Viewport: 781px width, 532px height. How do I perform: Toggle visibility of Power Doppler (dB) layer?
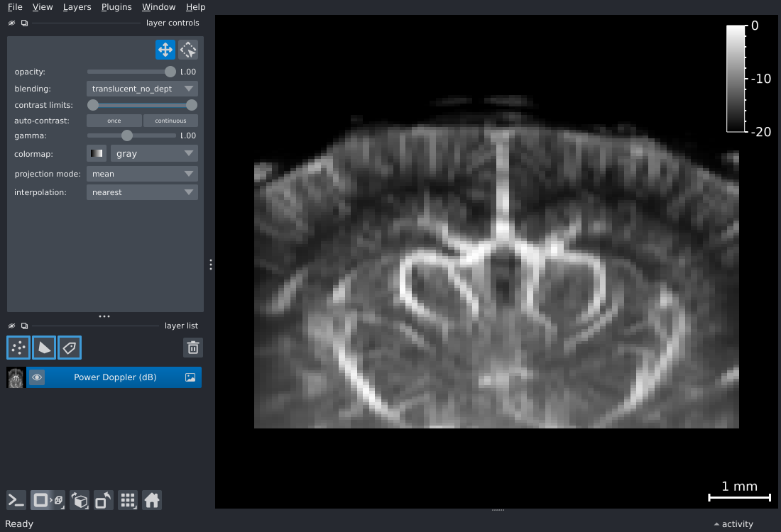pos(37,377)
